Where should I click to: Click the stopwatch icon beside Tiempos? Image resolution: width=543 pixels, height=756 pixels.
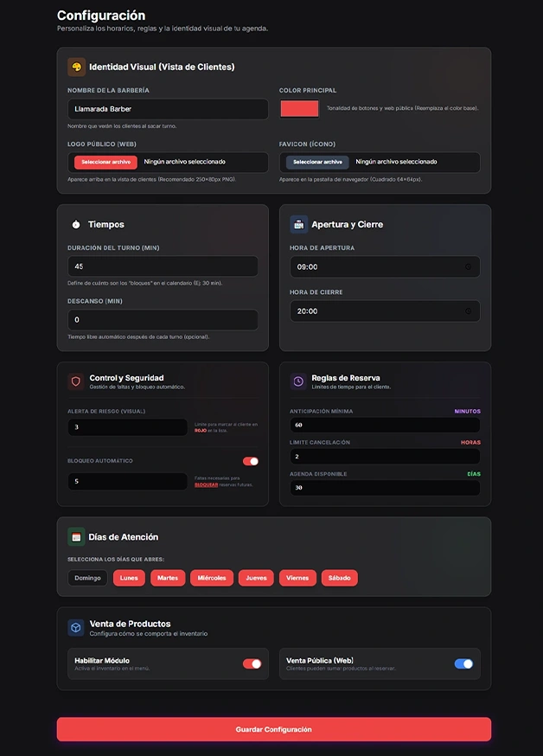76,224
